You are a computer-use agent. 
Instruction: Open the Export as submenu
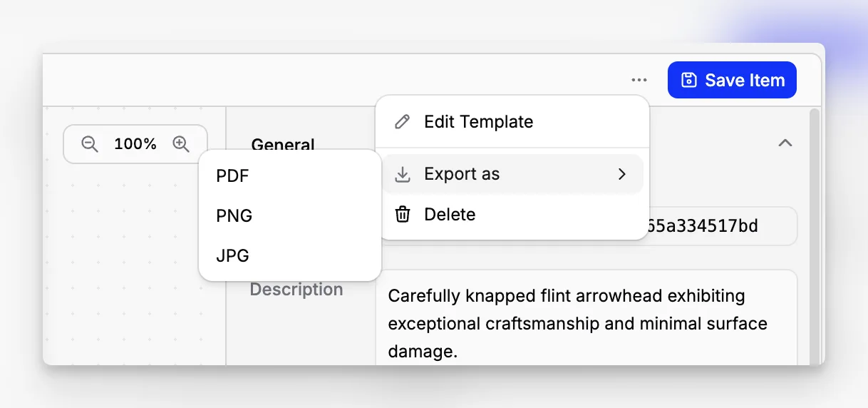coord(512,174)
